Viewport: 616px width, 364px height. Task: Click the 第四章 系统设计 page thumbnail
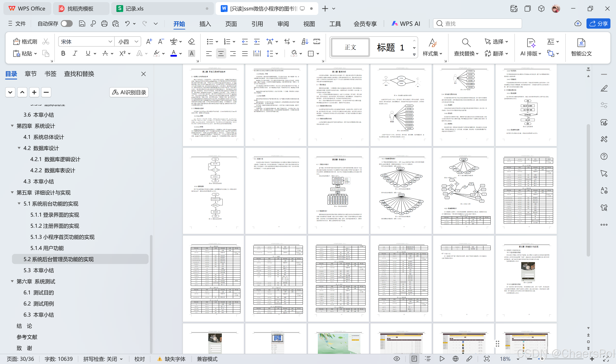click(x=338, y=191)
